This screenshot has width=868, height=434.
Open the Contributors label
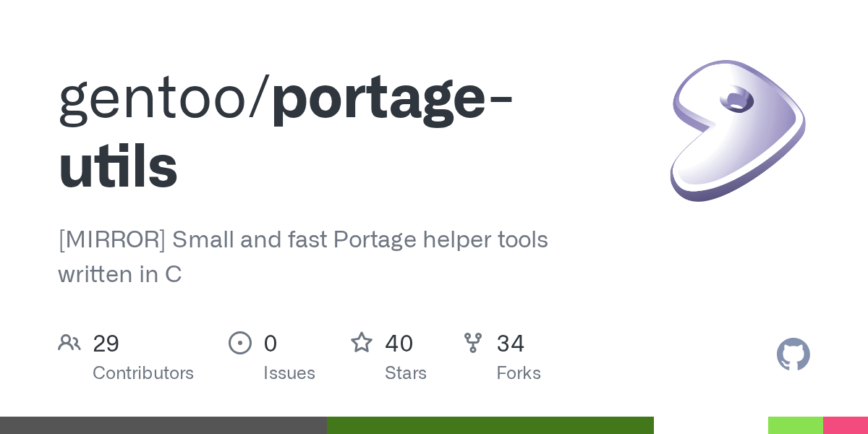coord(143,373)
